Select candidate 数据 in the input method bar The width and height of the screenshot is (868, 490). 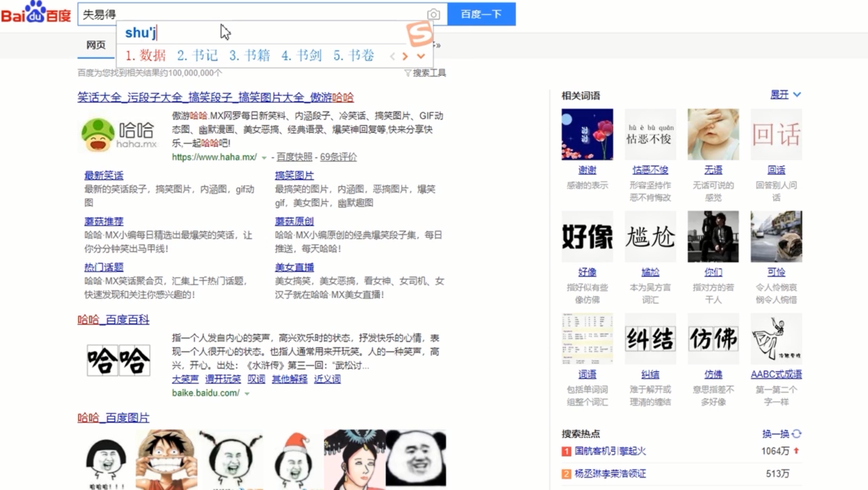point(145,56)
